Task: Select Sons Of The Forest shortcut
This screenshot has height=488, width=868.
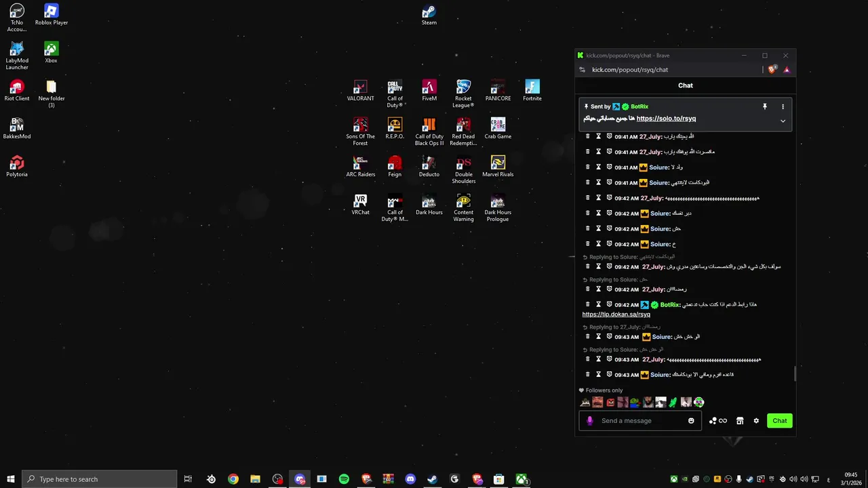Action: pos(360,132)
